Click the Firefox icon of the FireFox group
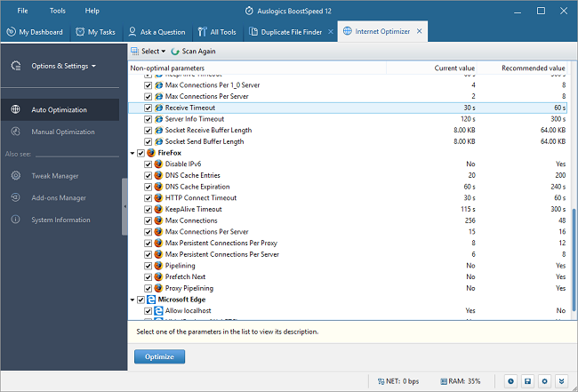Viewport: 578px width, 392px height. tap(151, 153)
